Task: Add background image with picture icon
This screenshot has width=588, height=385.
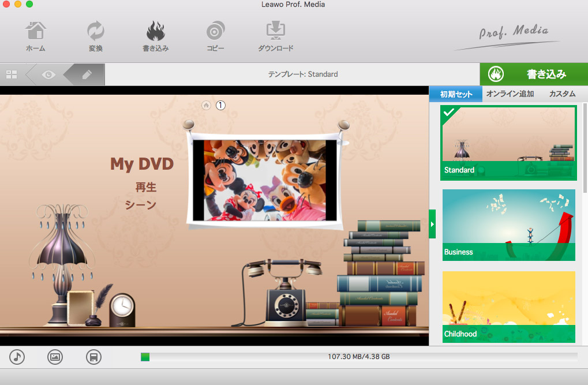Action: point(55,357)
